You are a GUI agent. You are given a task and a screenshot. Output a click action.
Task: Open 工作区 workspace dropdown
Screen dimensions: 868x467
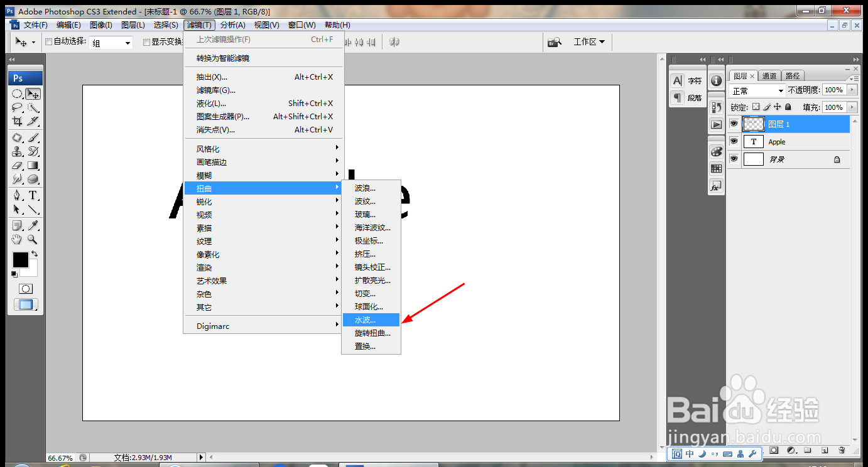[589, 42]
